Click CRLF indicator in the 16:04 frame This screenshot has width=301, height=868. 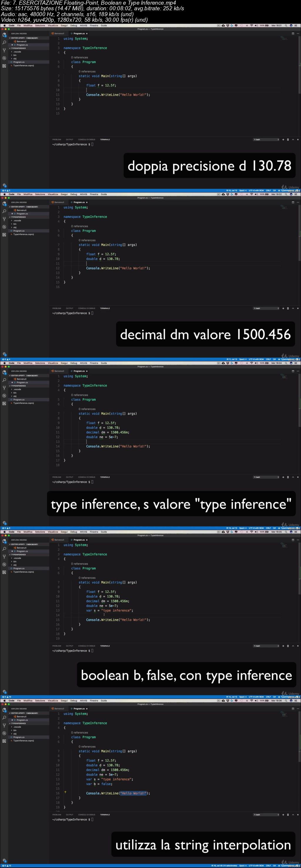pos(268,528)
